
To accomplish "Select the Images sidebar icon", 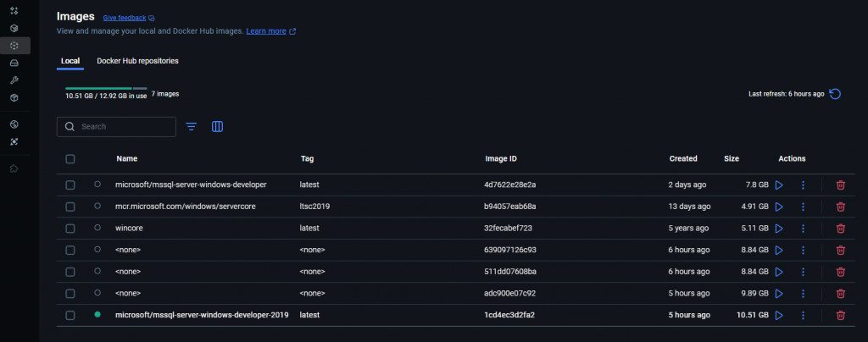I will (14, 46).
